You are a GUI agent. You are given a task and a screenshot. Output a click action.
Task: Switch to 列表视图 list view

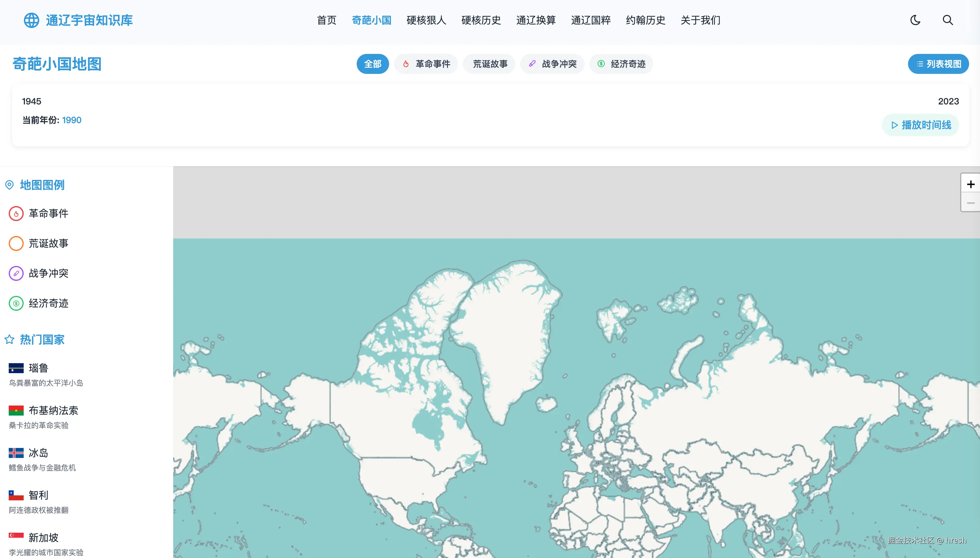pyautogui.click(x=938, y=64)
